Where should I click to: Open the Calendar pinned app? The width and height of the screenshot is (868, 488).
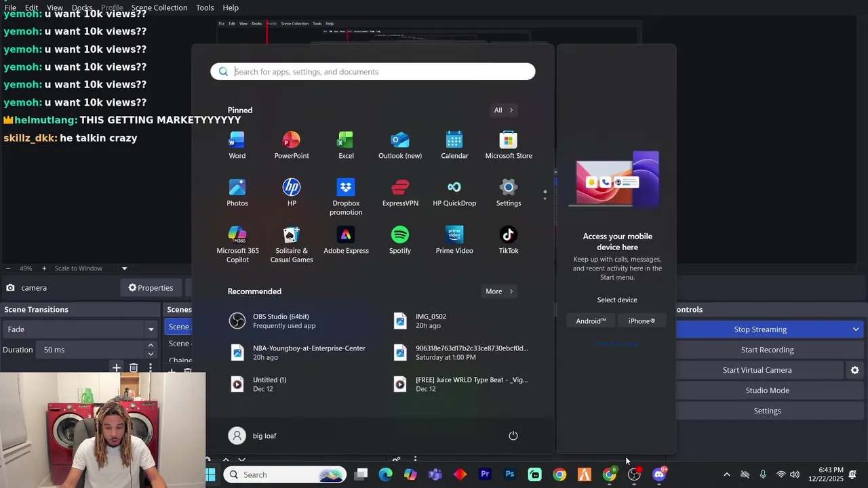454,145
